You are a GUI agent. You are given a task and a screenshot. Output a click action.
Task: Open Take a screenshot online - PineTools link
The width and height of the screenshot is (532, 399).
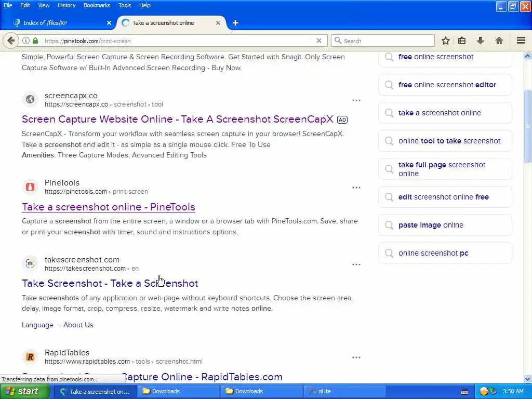click(x=109, y=207)
